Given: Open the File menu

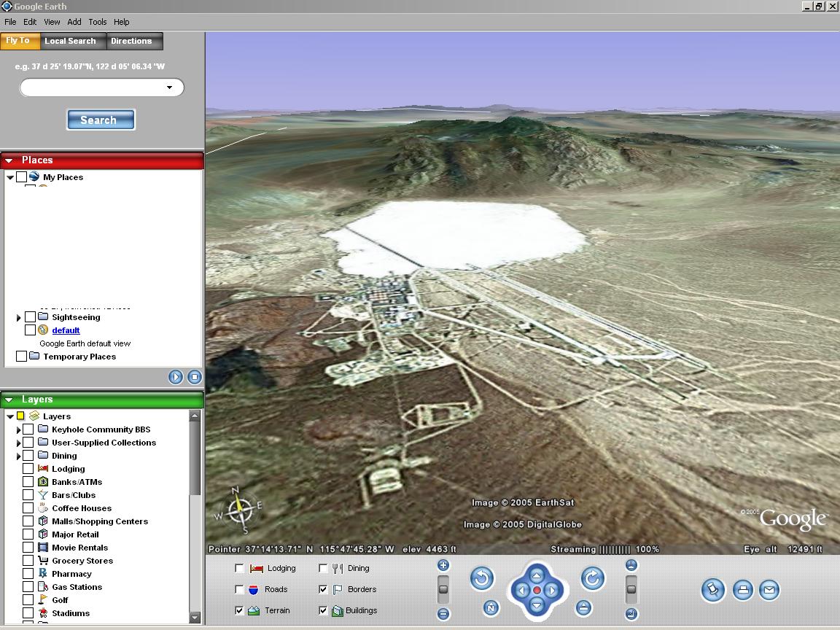Looking at the screenshot, I should (x=10, y=22).
